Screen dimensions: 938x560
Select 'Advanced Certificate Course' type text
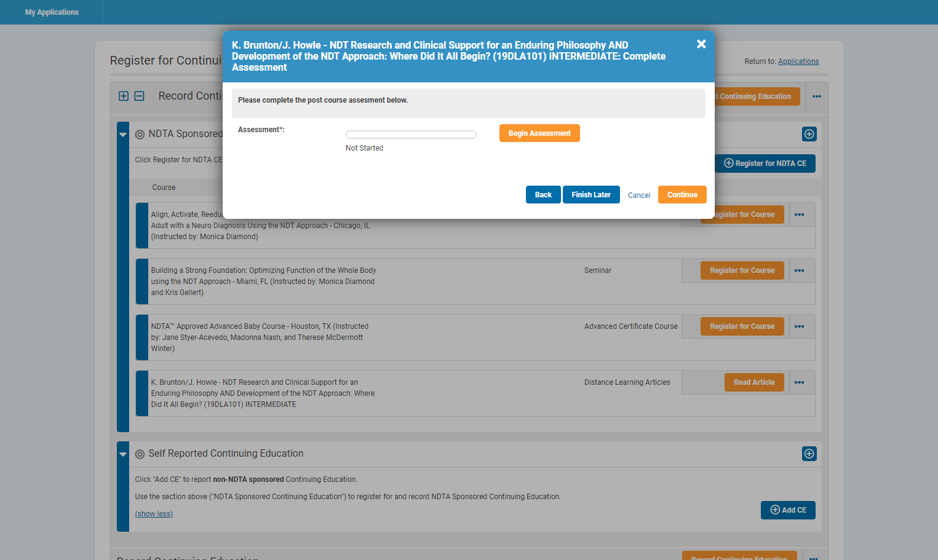point(631,326)
